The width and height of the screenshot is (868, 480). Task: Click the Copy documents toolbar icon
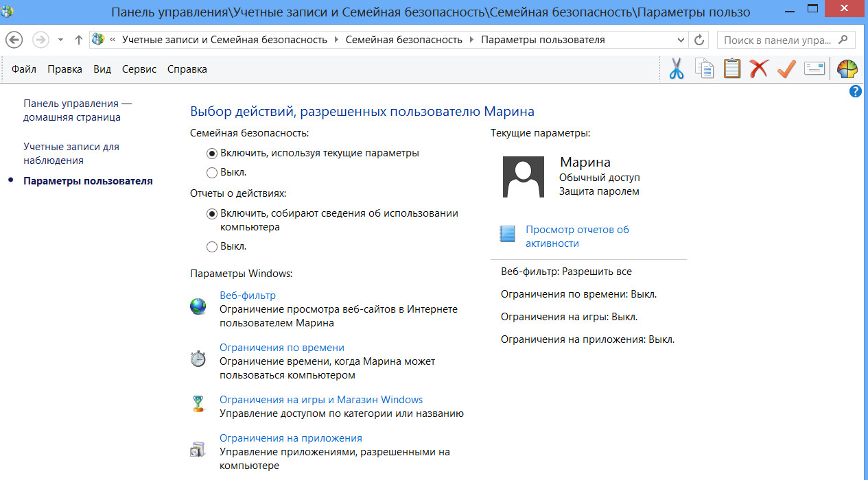pos(704,69)
